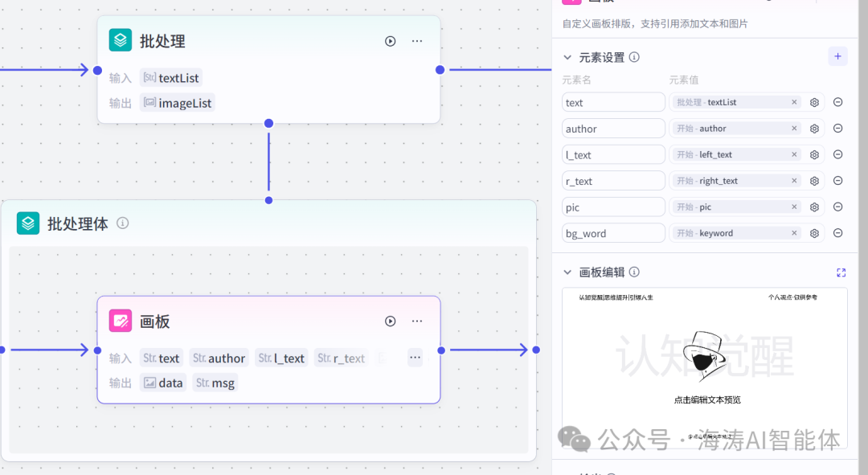Viewport: 868px width, 475px height.
Task: Remove the 开始 - pic value reference
Action: [794, 207]
